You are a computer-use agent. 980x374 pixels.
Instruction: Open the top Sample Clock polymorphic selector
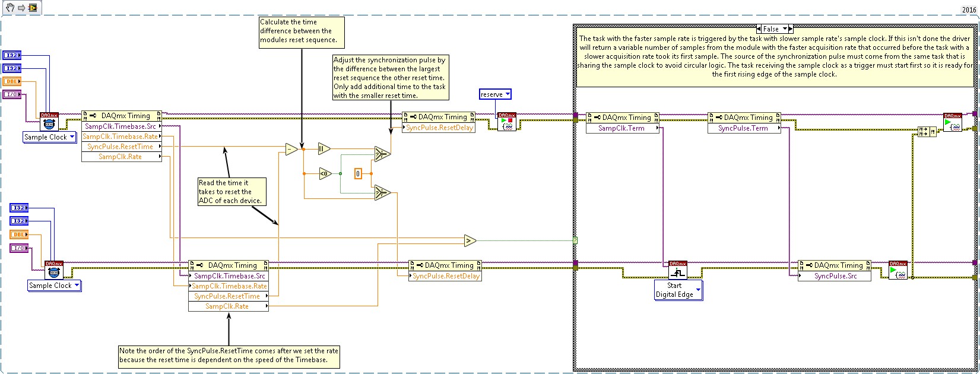[72, 137]
